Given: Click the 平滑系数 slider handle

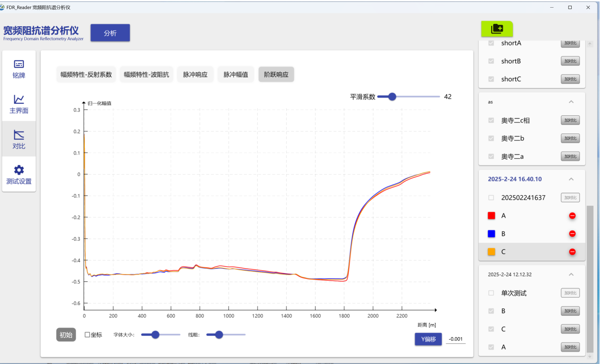Looking at the screenshot, I should pos(392,97).
